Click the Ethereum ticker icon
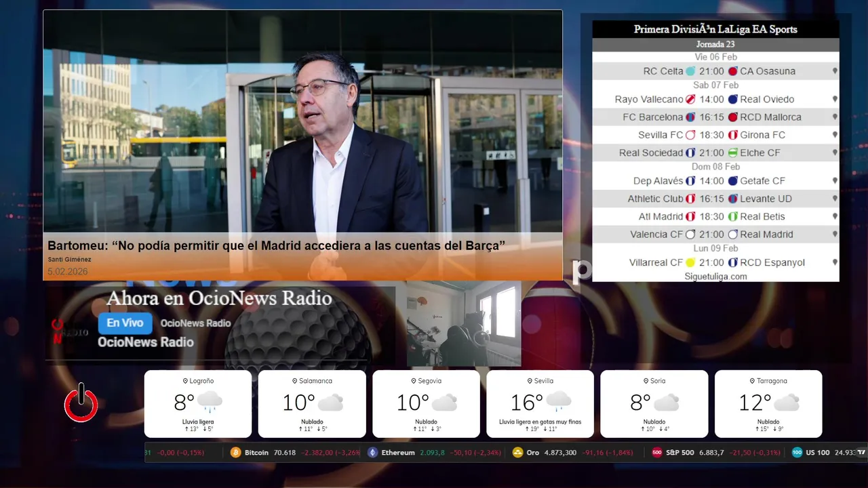The image size is (868, 488). pos(372,452)
